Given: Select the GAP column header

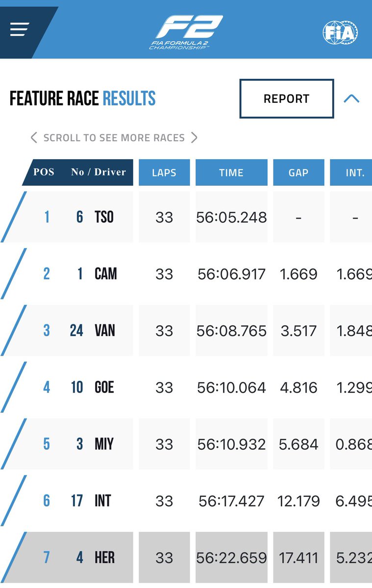Looking at the screenshot, I should pos(298,172).
